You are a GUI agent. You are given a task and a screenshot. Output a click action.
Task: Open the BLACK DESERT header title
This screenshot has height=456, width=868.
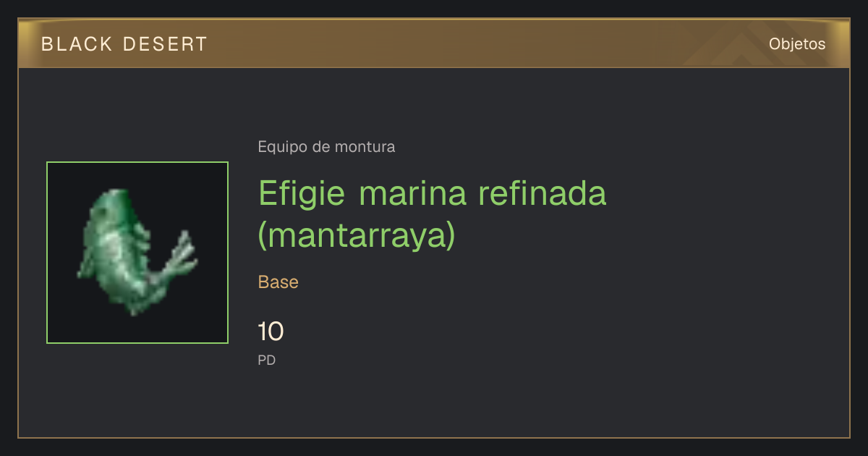coord(124,44)
